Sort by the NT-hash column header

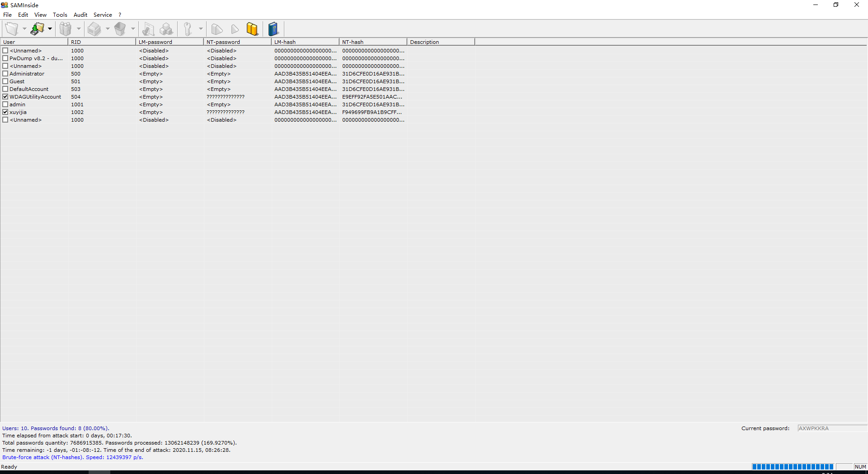pyautogui.click(x=373, y=42)
